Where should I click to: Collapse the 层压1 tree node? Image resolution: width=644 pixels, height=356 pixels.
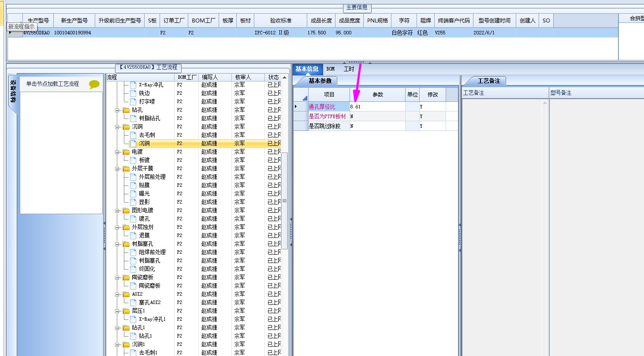tap(118, 311)
